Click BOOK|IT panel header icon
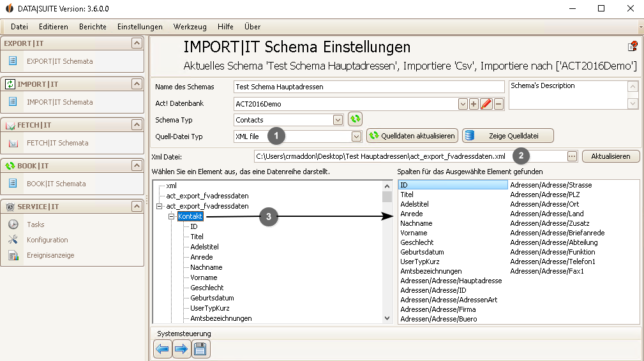644x361 pixels. coord(10,166)
